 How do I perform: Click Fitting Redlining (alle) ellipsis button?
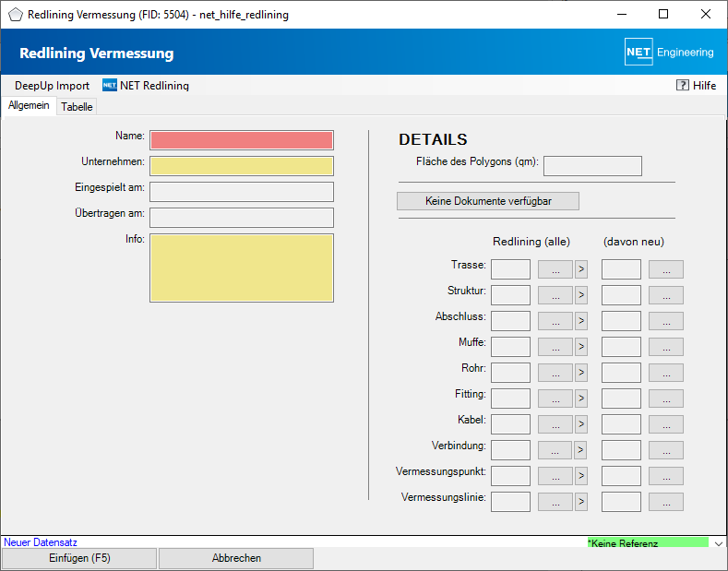point(555,399)
